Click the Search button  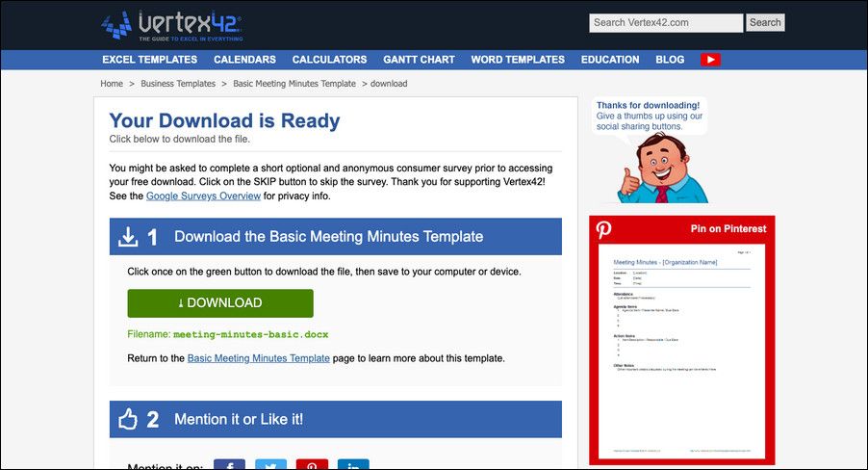click(765, 22)
